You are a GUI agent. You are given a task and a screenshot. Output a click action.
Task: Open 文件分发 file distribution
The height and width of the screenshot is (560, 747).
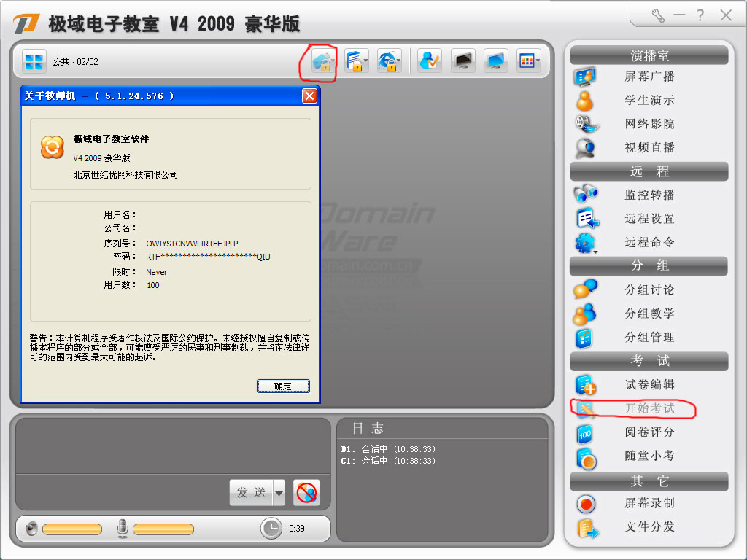point(649,526)
